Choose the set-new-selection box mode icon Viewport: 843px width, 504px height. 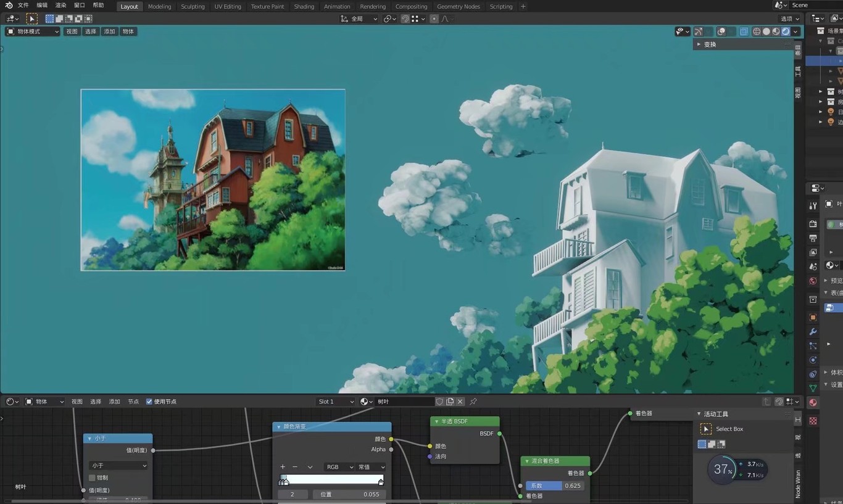click(50, 19)
